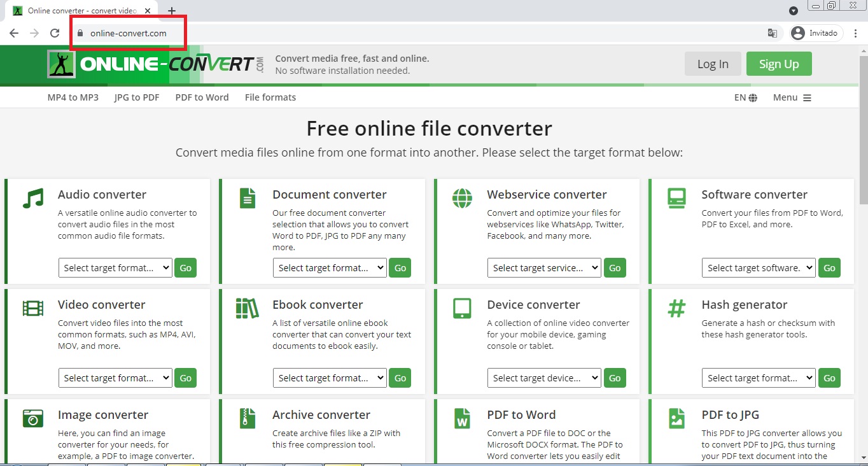Click the Webservice converter globe icon
Image resolution: width=868 pixels, height=466 pixels.
pos(462,198)
